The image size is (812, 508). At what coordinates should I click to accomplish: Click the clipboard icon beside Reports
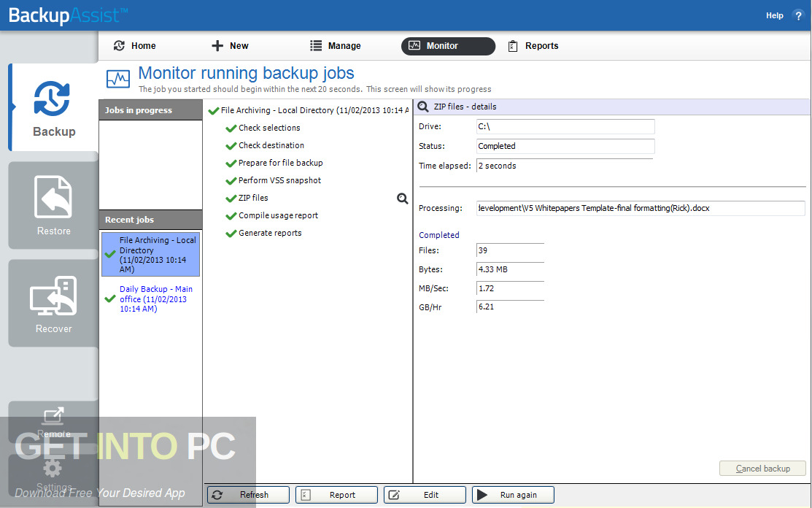[x=513, y=46]
